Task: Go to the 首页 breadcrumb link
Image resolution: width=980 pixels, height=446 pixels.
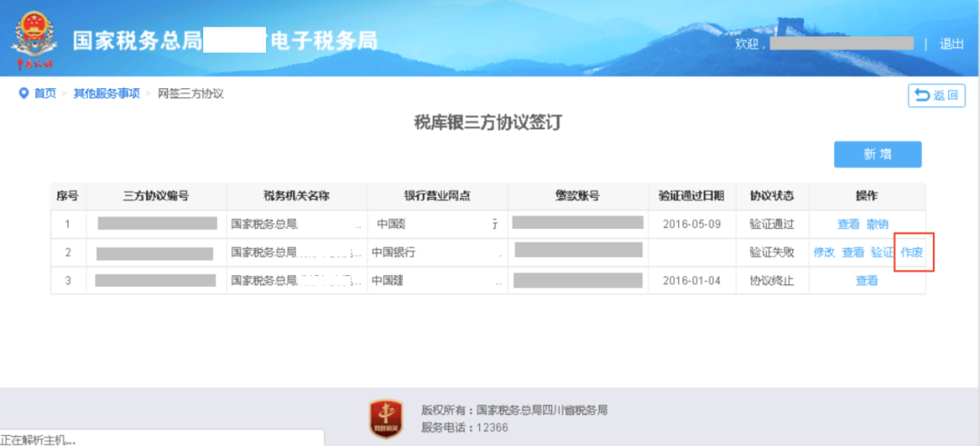Action: point(45,94)
